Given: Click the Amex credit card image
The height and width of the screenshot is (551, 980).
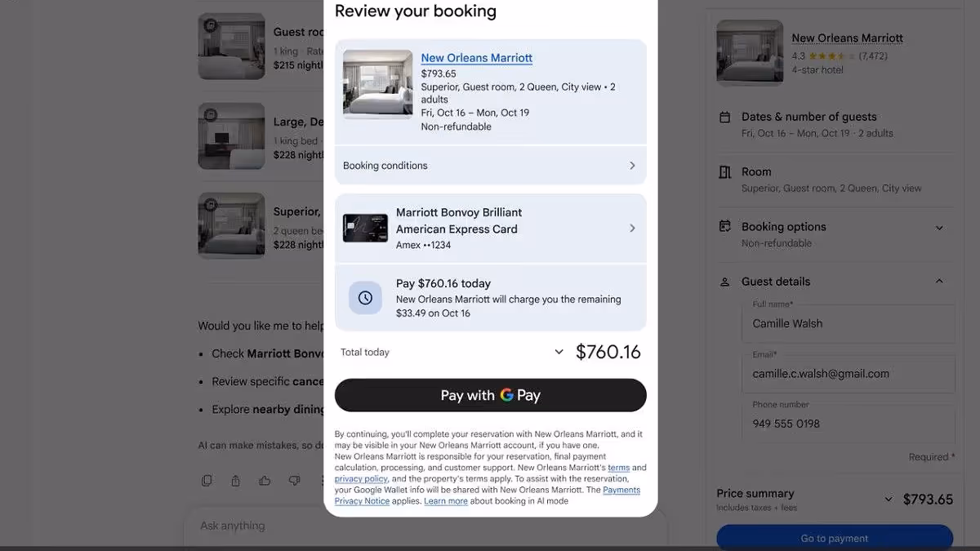Looking at the screenshot, I should [x=365, y=229].
